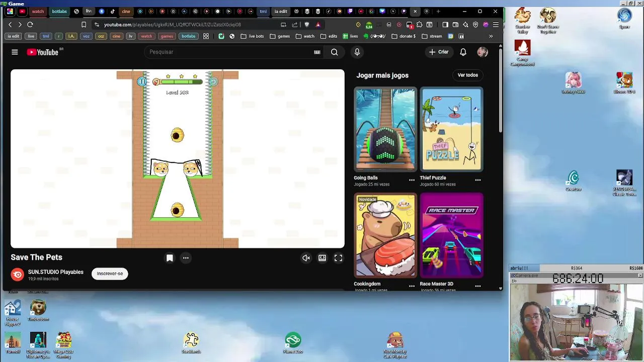Viewport: 644px width, 362px height.
Task: Open the YouTube hamburger guide menu
Action: (15, 52)
